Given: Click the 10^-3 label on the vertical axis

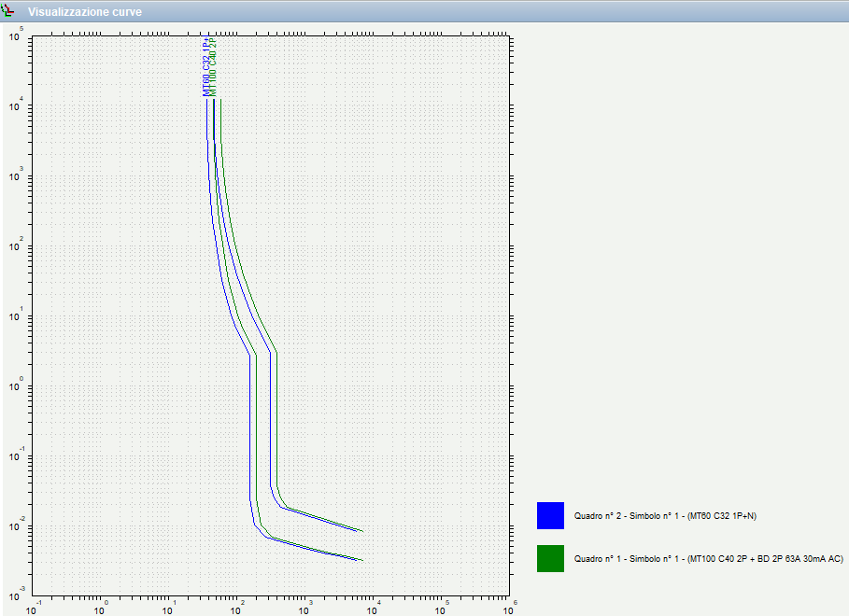Looking at the screenshot, I should 15,595.
